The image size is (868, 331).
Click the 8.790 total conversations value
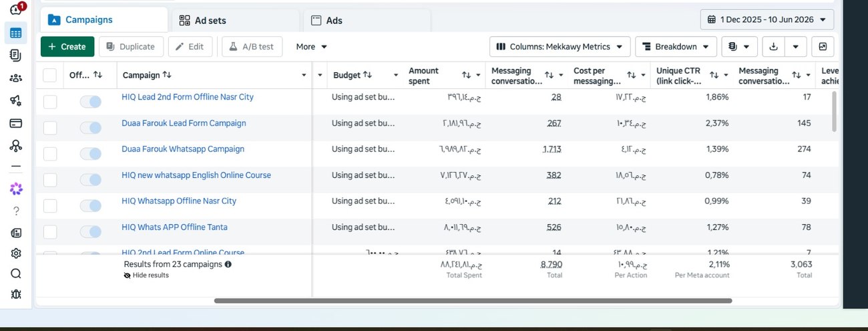click(x=552, y=264)
